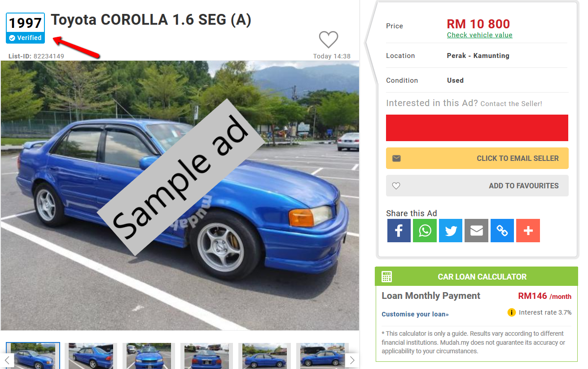Open the car loan calculator icon
This screenshot has width=588, height=369.
(x=386, y=276)
